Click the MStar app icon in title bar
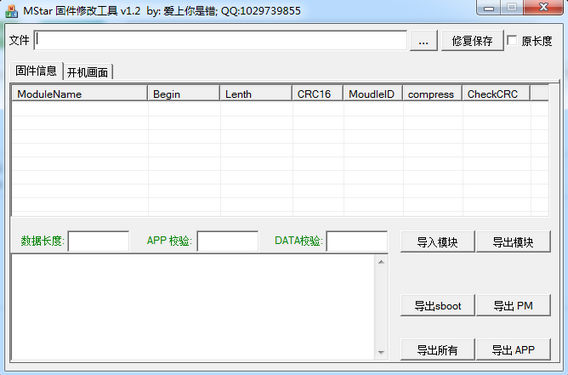Viewport: 568px width, 375px height. [x=12, y=11]
